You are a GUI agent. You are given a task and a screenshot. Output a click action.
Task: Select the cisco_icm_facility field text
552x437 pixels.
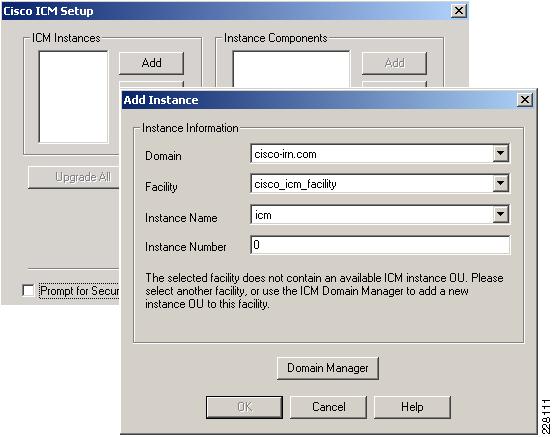pos(295,184)
